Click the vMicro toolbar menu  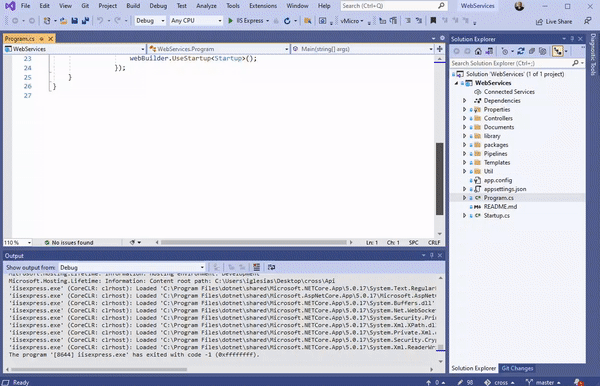pyautogui.click(x=351, y=21)
